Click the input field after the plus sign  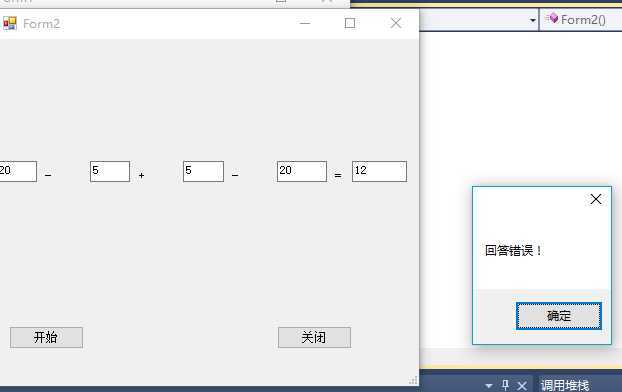click(203, 171)
